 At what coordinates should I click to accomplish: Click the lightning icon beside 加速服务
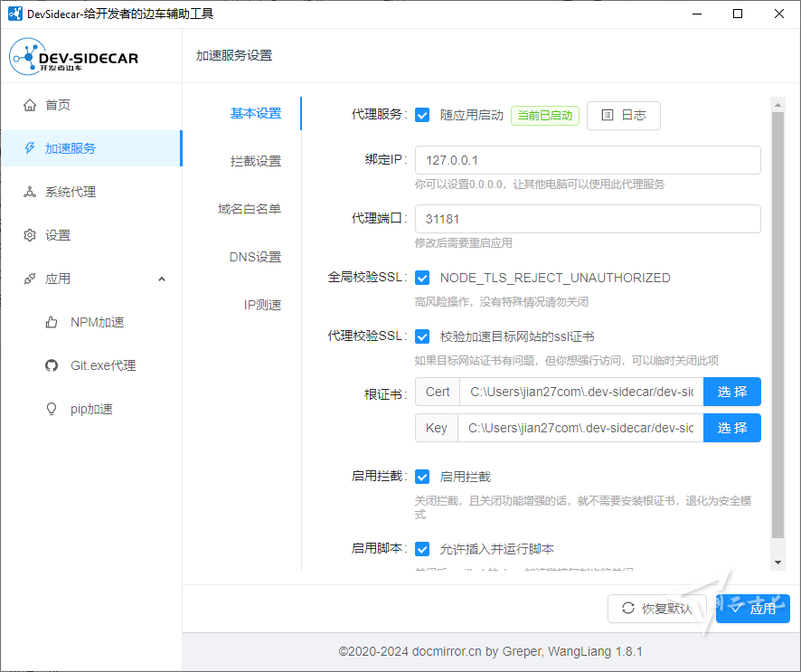[x=30, y=148]
